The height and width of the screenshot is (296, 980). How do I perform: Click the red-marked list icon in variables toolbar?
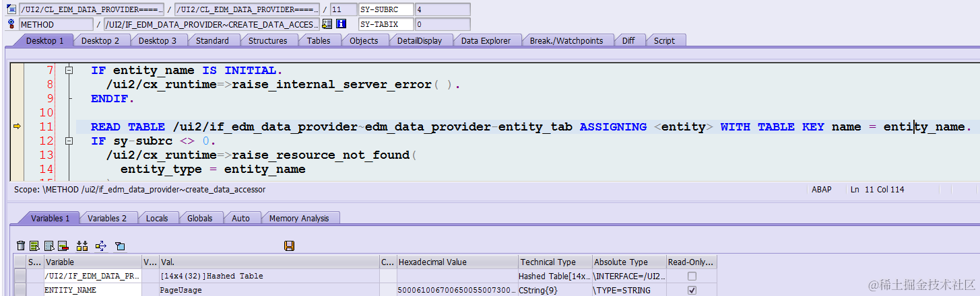point(63,246)
